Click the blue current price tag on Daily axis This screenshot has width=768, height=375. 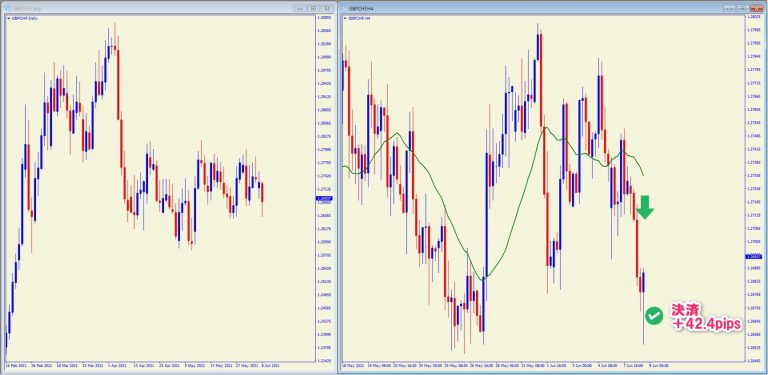click(325, 198)
